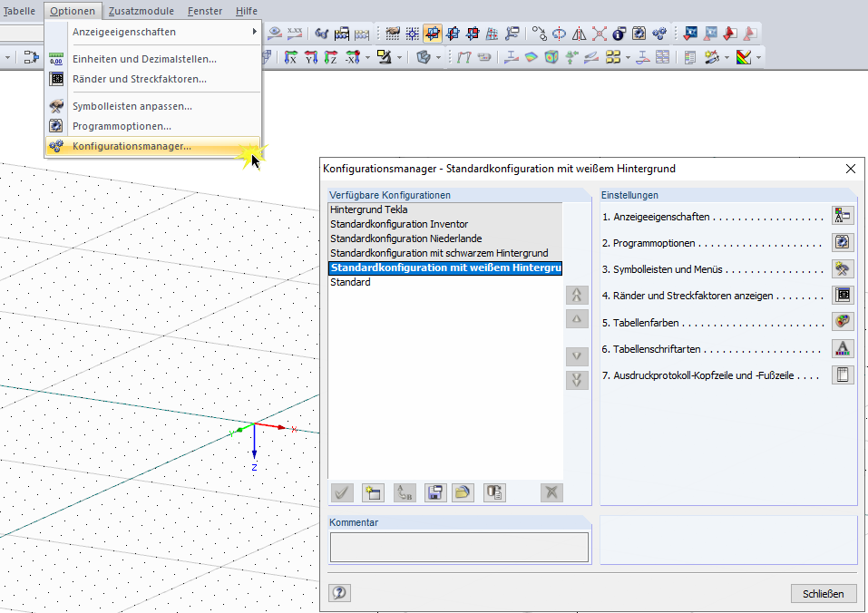868x613 pixels.
Task: Select Hintergrund Tekla configuration
Action: tap(369, 209)
